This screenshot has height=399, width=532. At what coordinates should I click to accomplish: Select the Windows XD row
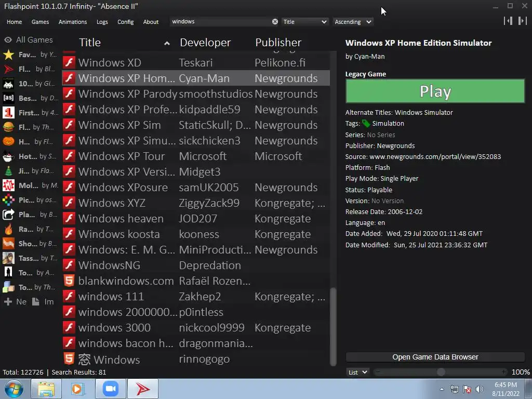[196, 62]
